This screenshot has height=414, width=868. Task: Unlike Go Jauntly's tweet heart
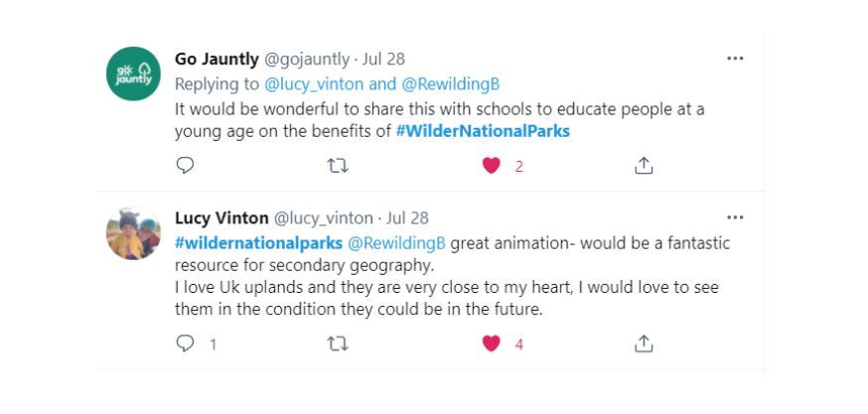tap(491, 167)
